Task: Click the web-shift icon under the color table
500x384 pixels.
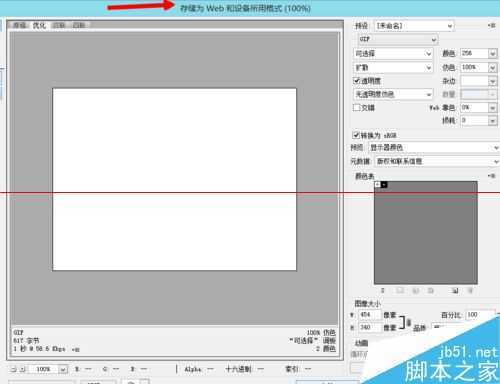Action: (x=415, y=291)
